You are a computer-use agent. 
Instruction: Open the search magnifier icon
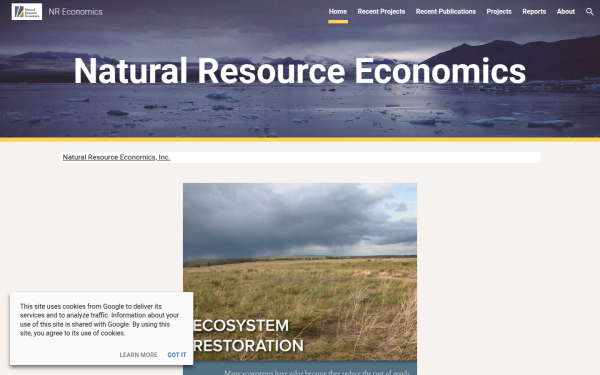click(589, 11)
